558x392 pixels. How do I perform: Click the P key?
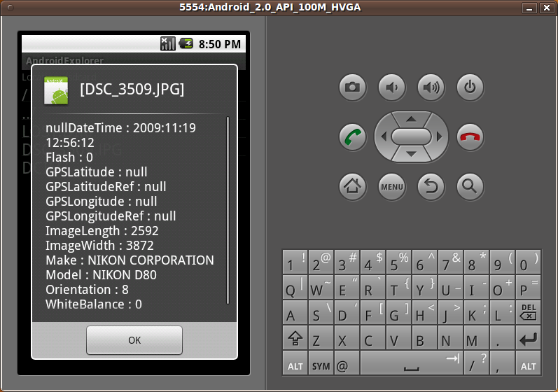[528, 288]
